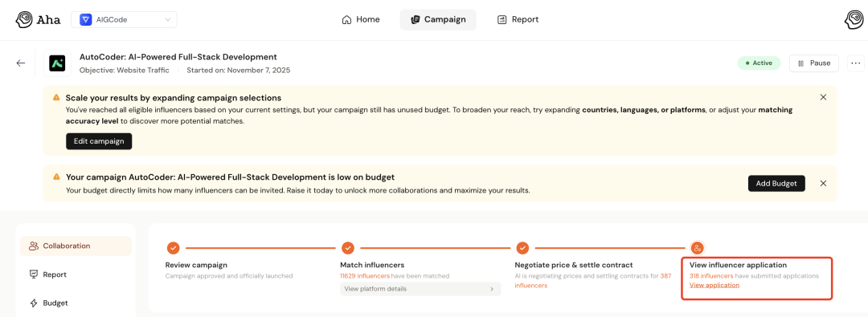The width and height of the screenshot is (868, 317).
Task: Click Edit campaign button
Action: [99, 141]
